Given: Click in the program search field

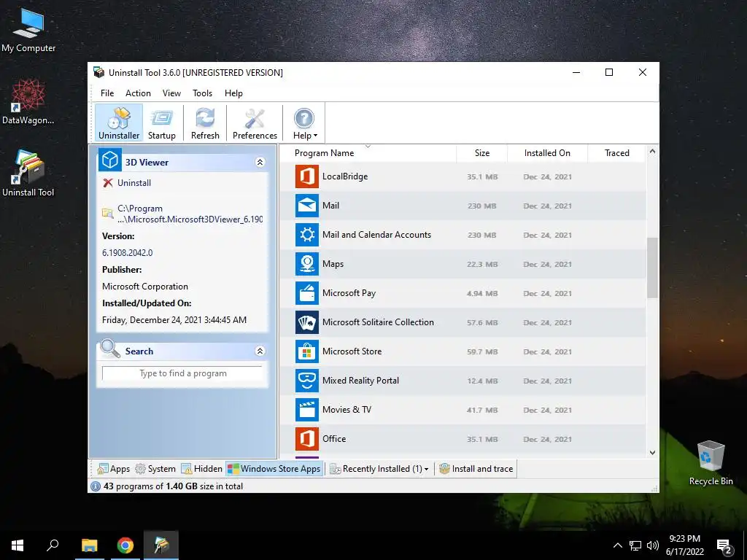Looking at the screenshot, I should click(x=182, y=373).
